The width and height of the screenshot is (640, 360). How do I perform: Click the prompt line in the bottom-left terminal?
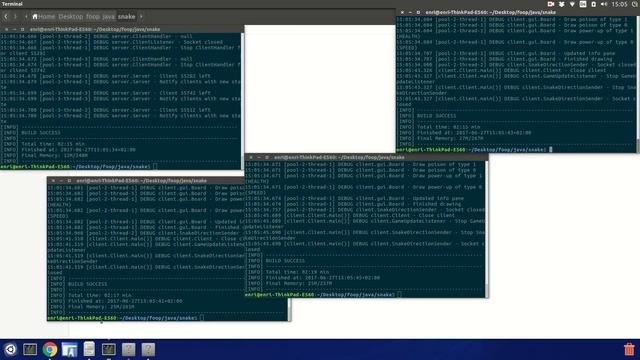pyautogui.click(x=125, y=318)
